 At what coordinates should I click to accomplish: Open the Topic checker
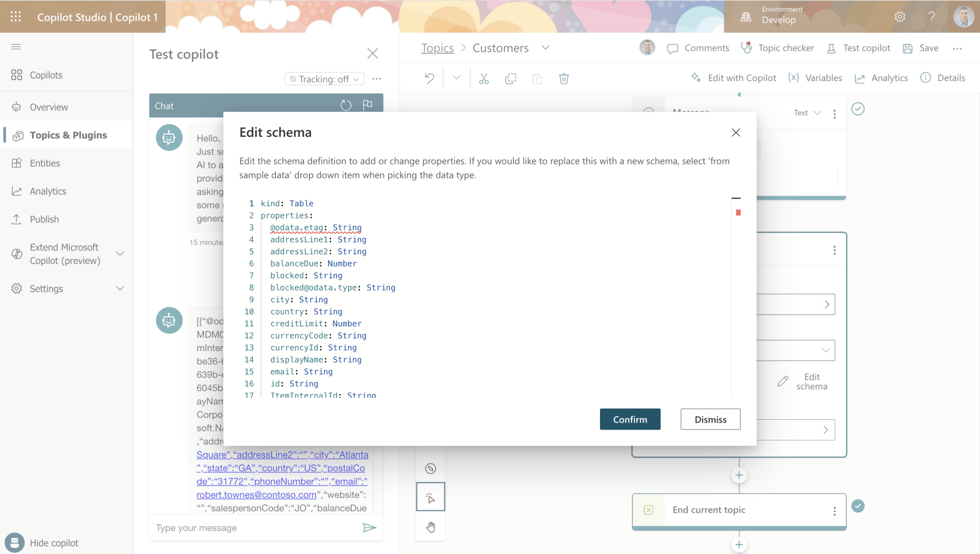pos(778,48)
